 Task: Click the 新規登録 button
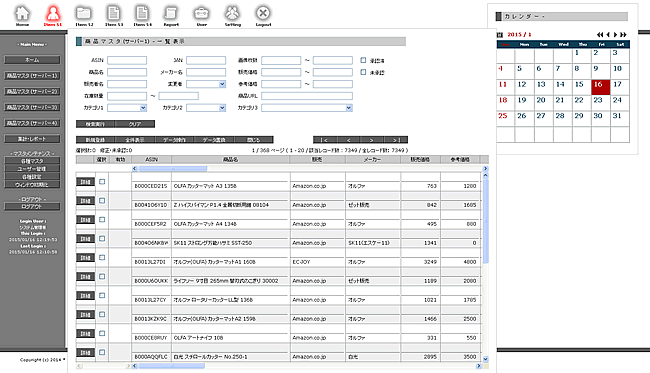point(95,140)
